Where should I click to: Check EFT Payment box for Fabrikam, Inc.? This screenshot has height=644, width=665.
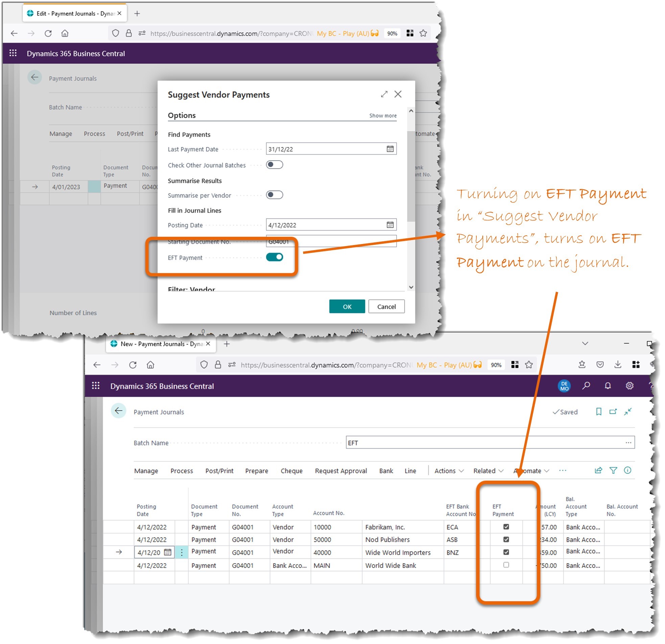tap(506, 527)
